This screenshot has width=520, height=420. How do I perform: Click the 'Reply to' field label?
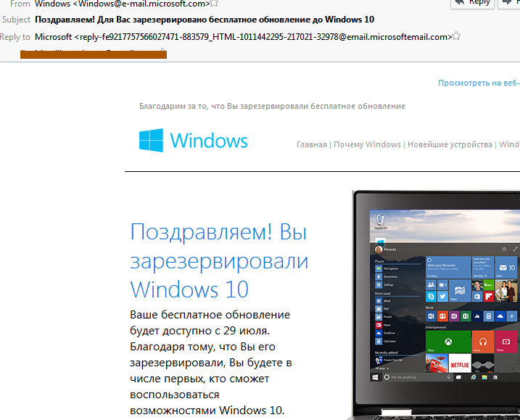click(15, 37)
